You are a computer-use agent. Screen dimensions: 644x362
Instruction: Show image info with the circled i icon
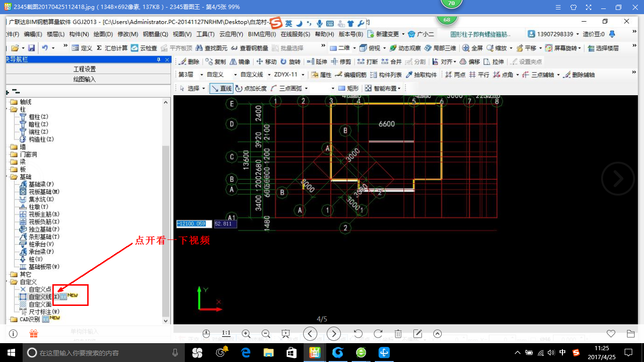tap(13, 334)
